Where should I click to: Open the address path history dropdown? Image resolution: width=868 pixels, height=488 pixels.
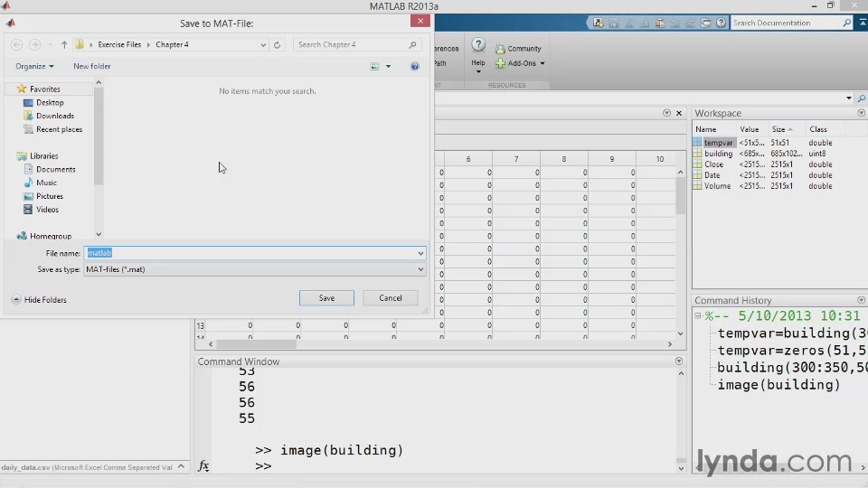click(263, 45)
